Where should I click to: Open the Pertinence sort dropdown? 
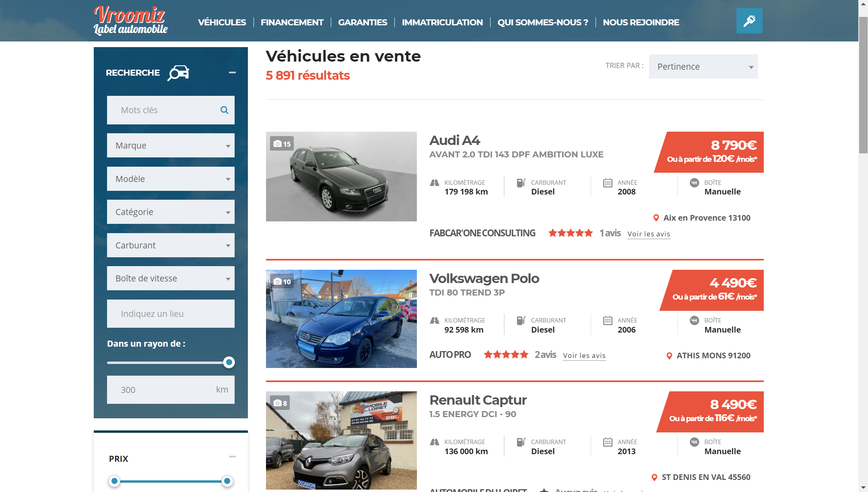point(703,66)
